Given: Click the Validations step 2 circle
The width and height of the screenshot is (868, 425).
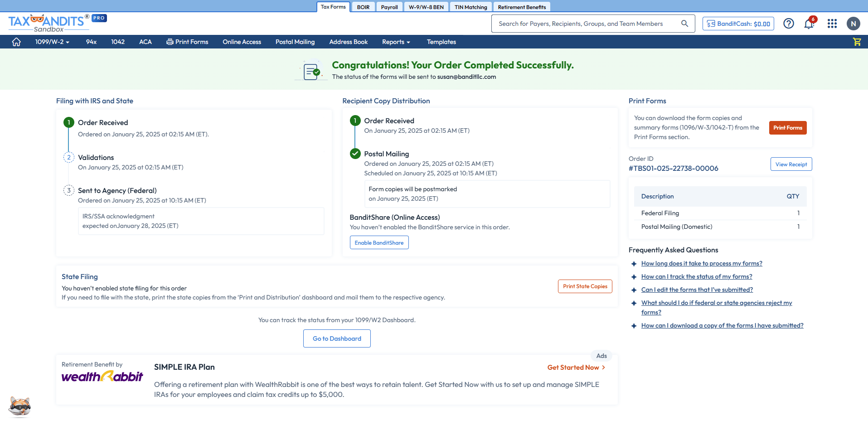Looking at the screenshot, I should pos(69,157).
